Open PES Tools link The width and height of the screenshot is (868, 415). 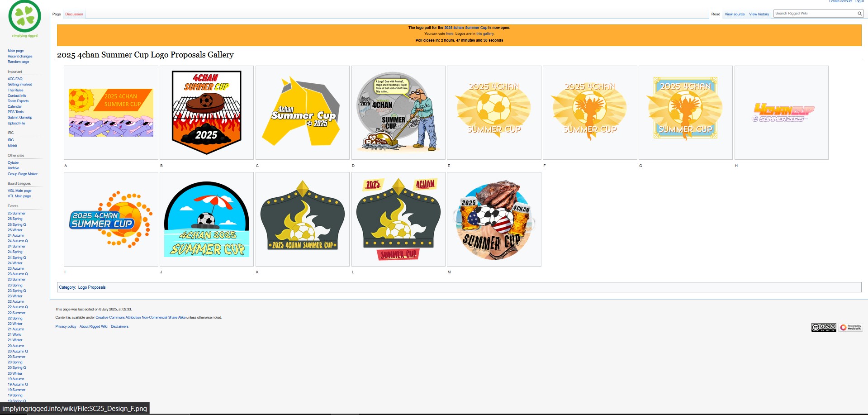point(15,112)
